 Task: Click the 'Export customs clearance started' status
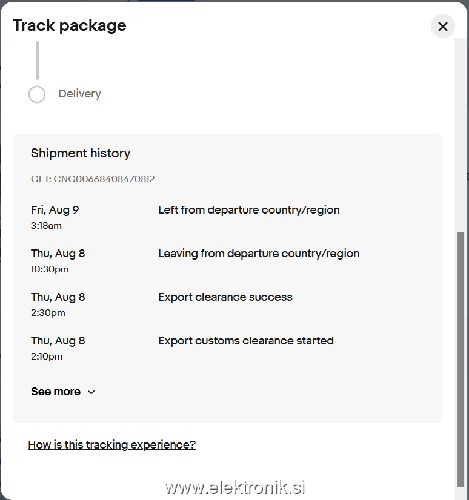(246, 341)
